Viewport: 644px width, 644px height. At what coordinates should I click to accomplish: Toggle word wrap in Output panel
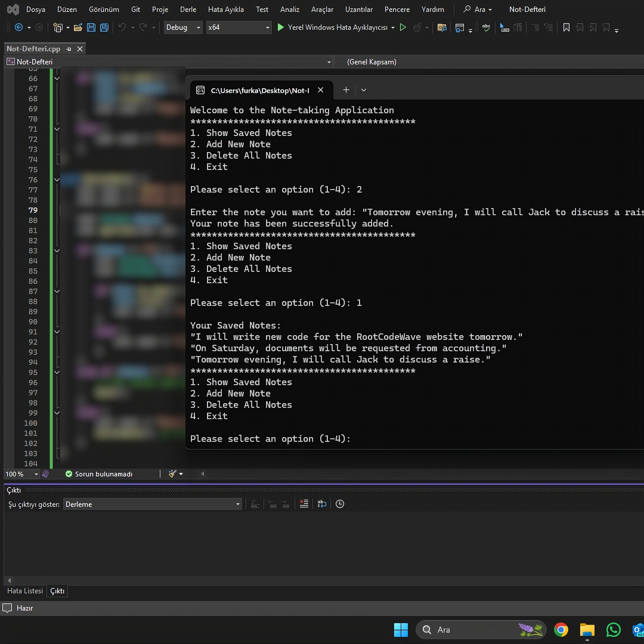tap(322, 504)
